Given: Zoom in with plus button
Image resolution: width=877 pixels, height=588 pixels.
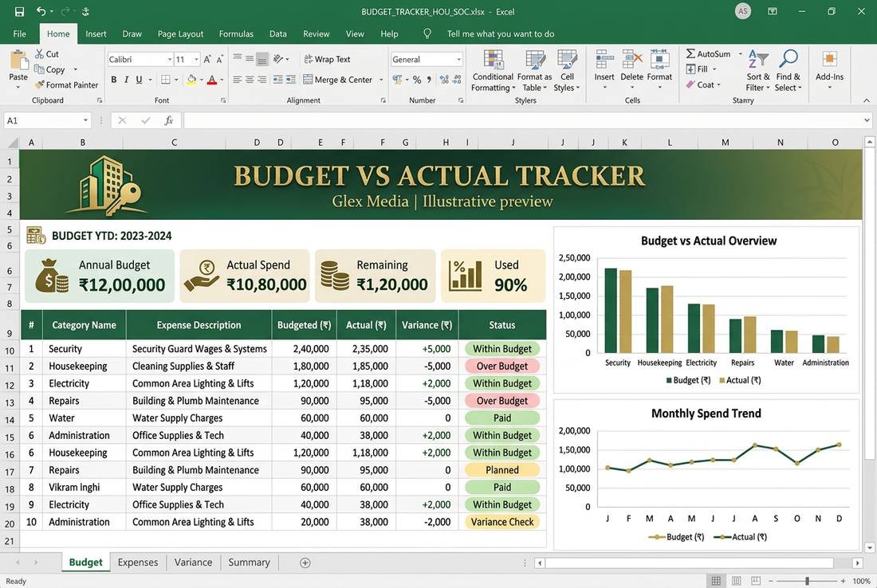Looking at the screenshot, I should point(843,581).
